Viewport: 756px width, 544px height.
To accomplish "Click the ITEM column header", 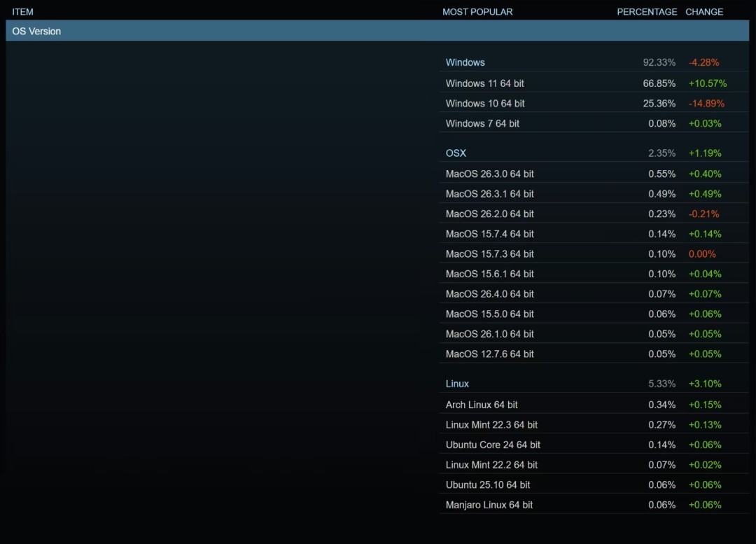I will 22,12.
